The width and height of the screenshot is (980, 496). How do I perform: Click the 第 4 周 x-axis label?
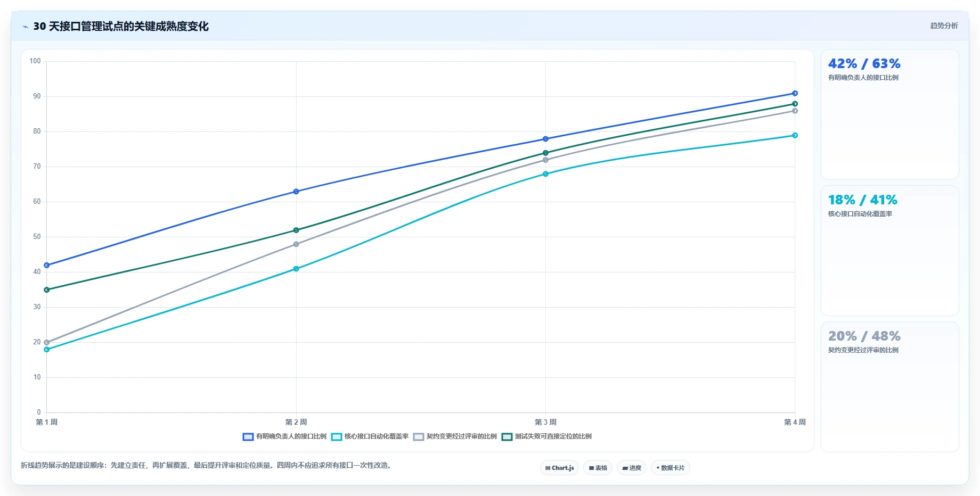pyautogui.click(x=795, y=422)
